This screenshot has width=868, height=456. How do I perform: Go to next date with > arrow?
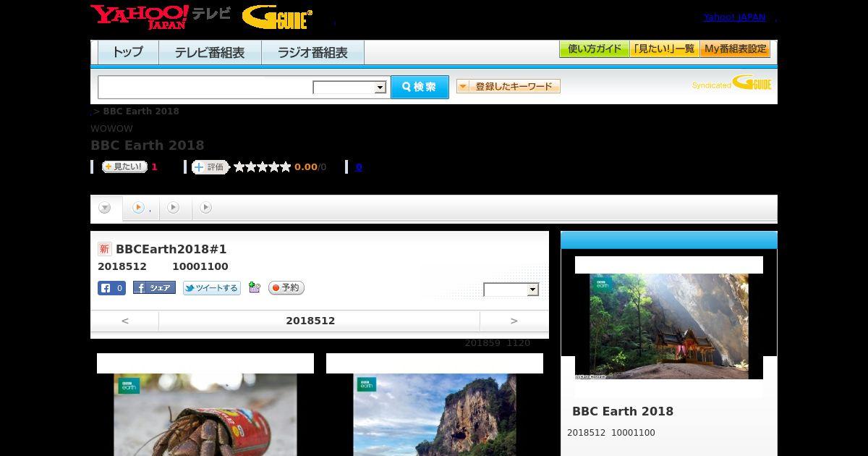coord(514,321)
